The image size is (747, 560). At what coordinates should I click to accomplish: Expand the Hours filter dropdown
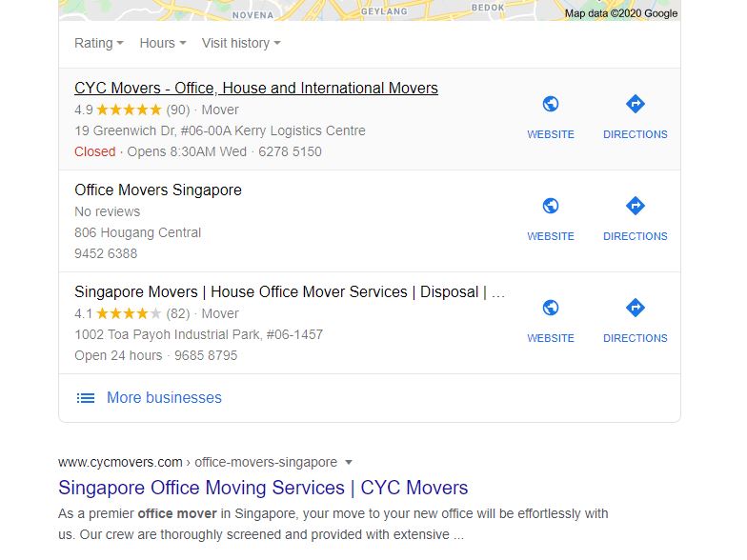tap(162, 44)
